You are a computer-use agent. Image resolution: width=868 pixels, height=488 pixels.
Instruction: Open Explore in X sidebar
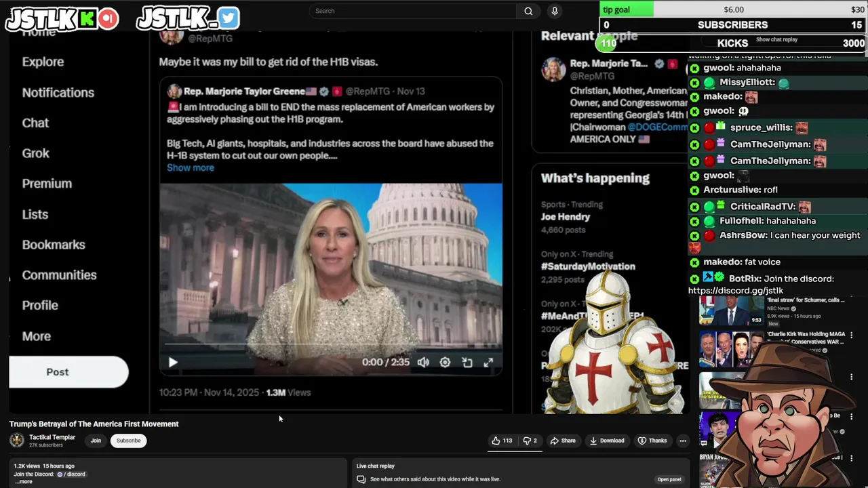coord(43,62)
